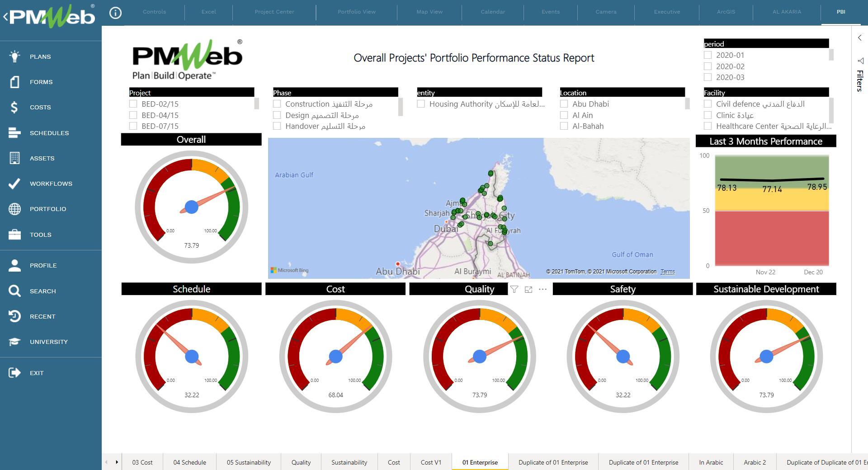Viewport: 868px width, 470px height.
Task: Open the Costs section in the sidebar
Action: [14, 107]
